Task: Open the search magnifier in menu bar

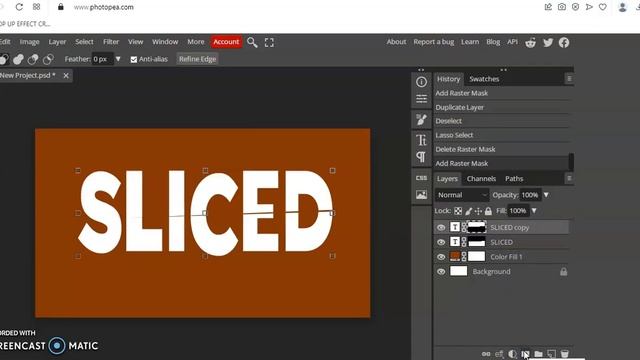Action: (252, 42)
